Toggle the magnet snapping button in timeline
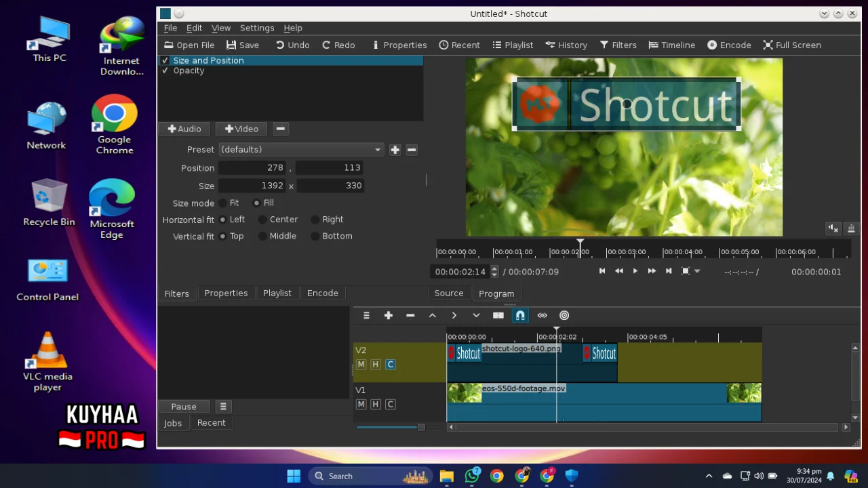Viewport: 868px width, 488px height. pyautogui.click(x=520, y=315)
